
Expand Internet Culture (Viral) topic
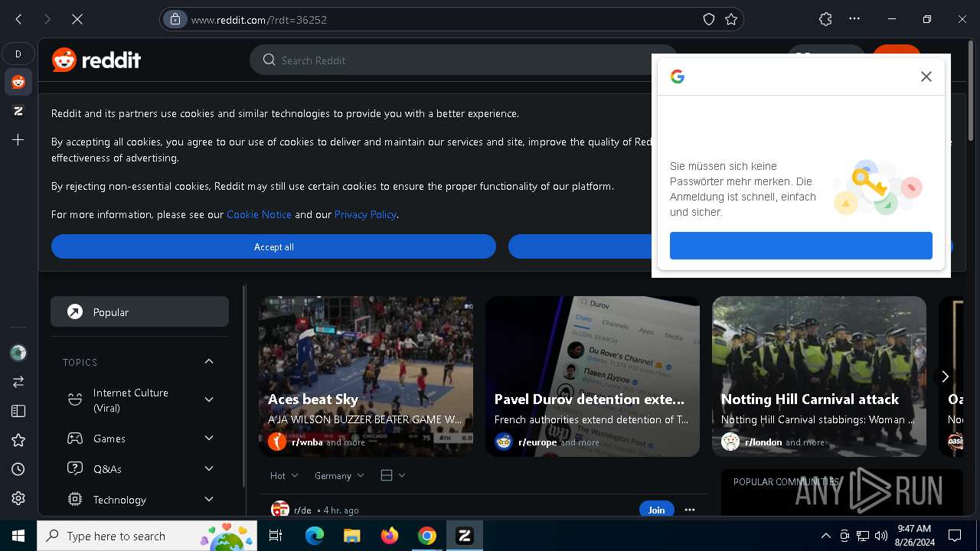[x=209, y=399]
